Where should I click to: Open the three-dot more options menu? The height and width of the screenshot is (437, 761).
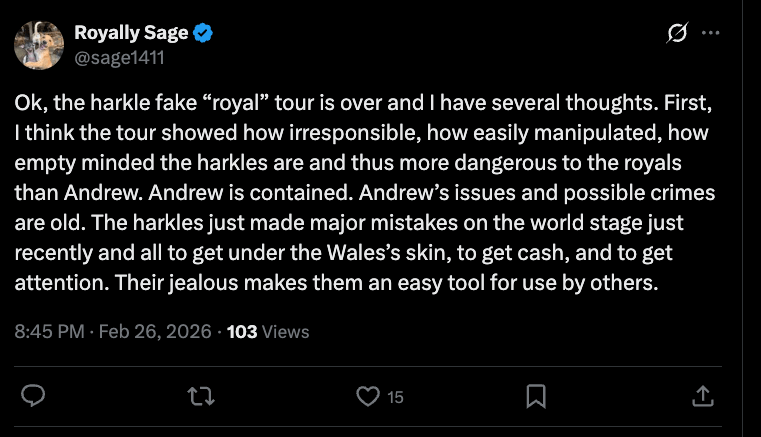[711, 33]
